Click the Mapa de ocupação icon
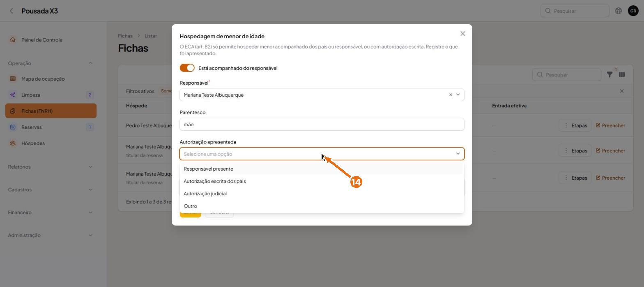Viewport: 644px width, 287px height. pos(13,79)
